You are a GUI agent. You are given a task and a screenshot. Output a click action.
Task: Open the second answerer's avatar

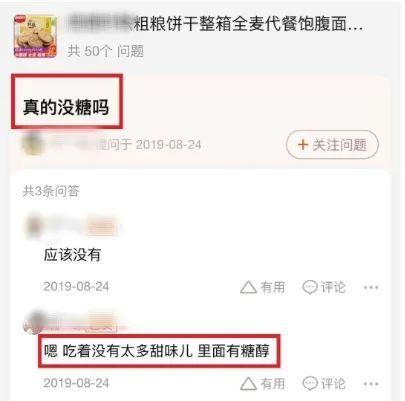click(34, 322)
